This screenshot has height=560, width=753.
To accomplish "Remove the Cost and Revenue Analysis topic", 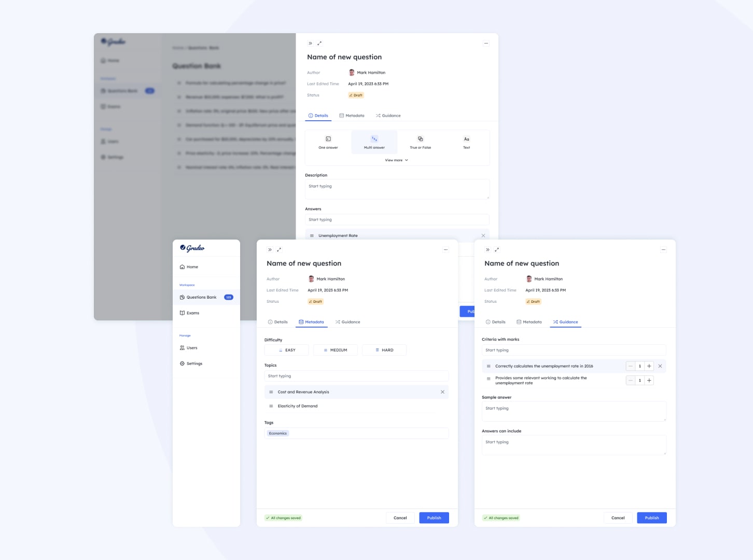I will click(442, 392).
